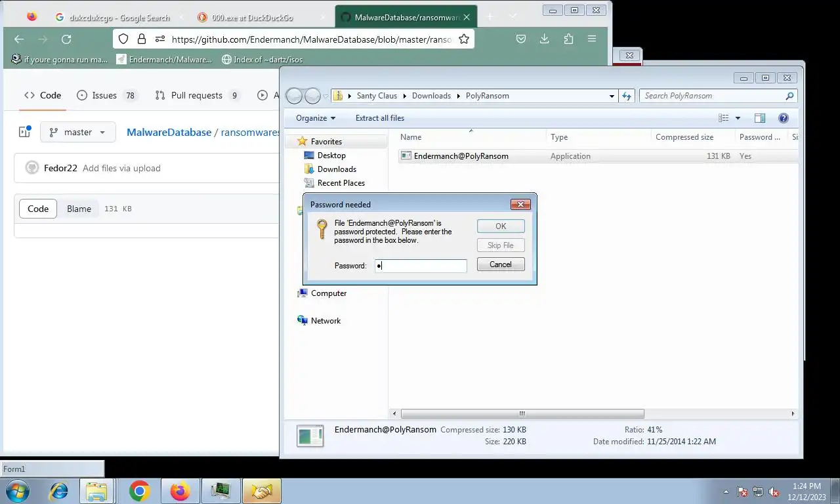Screen dimensions: 840x504
Task: Open GitHub Issues tab
Action: (106, 95)
